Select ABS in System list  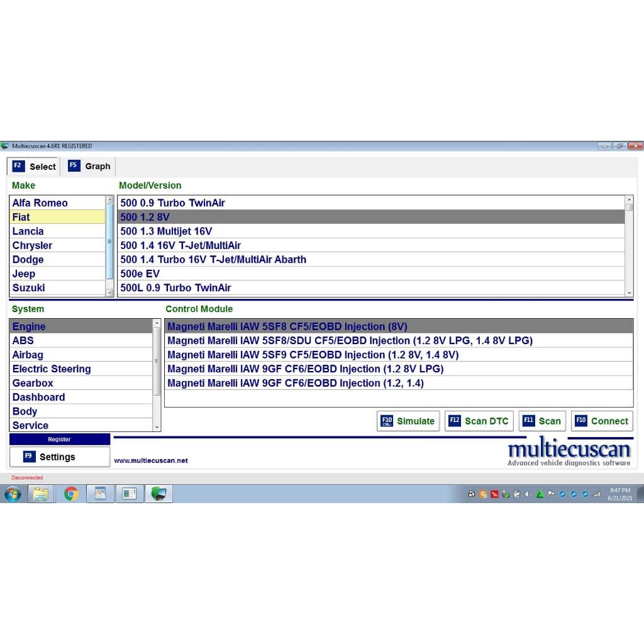81,340
